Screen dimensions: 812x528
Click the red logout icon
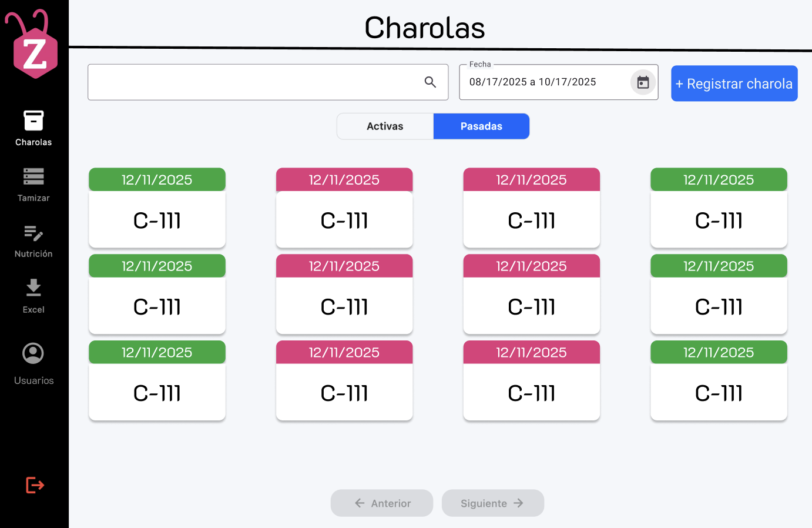point(35,485)
